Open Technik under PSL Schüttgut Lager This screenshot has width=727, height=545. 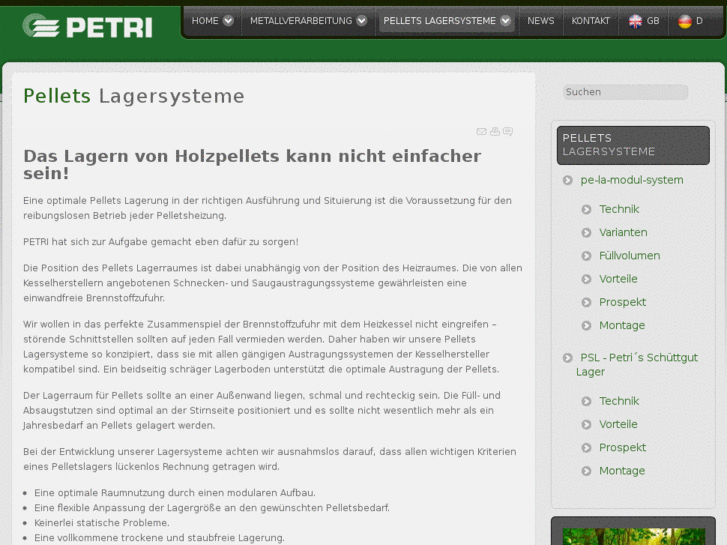tap(619, 401)
